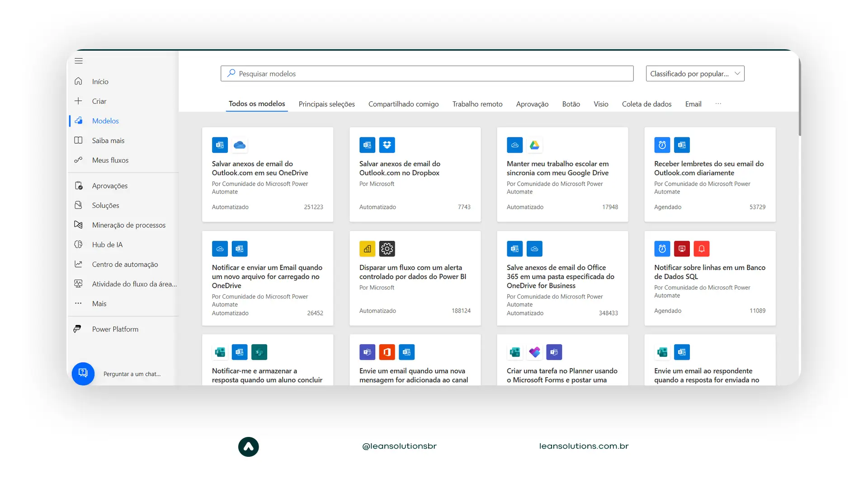This screenshot has width=868, height=488.
Task: Switch to Trabalho remoto tab
Action: tap(477, 104)
